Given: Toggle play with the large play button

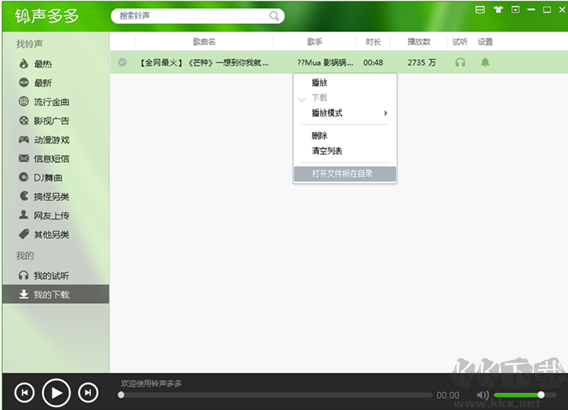Looking at the screenshot, I should tap(56, 393).
